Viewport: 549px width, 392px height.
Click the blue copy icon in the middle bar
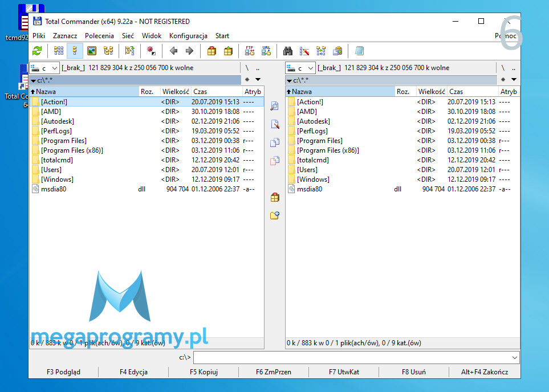(275, 142)
